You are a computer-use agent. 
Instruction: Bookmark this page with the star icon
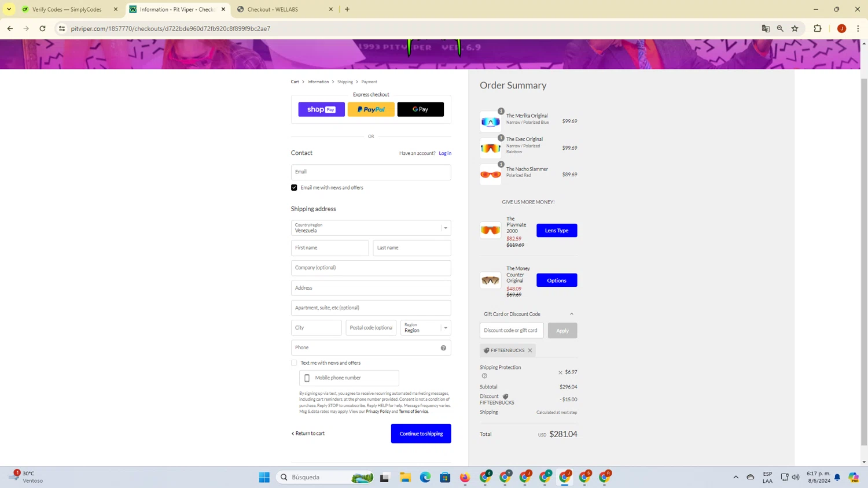[795, 28]
